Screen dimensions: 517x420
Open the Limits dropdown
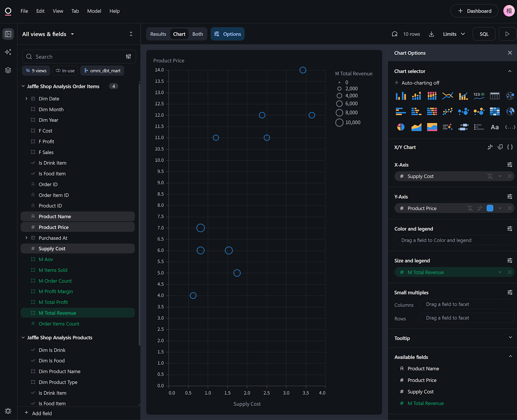click(454, 34)
